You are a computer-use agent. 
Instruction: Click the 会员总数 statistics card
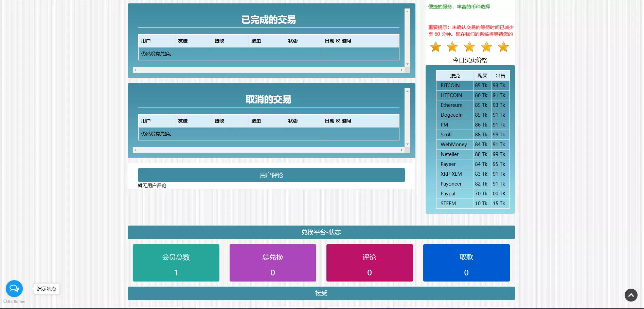click(x=176, y=263)
